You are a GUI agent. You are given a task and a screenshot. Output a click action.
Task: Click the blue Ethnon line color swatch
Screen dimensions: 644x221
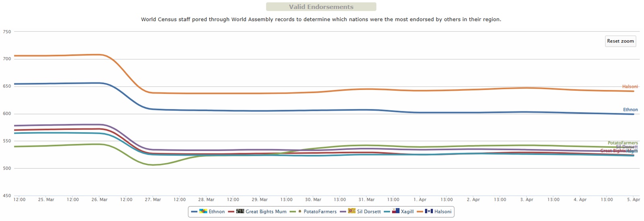coord(194,212)
